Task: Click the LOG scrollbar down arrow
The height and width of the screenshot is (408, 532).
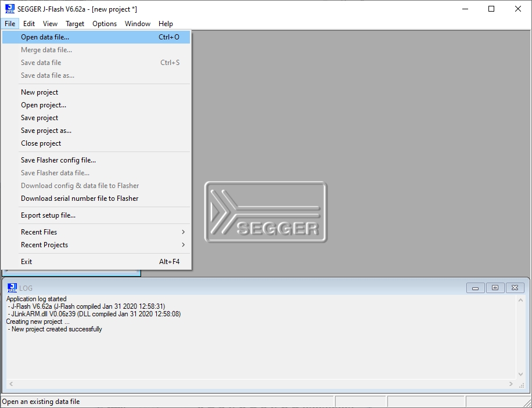Action: click(x=521, y=374)
